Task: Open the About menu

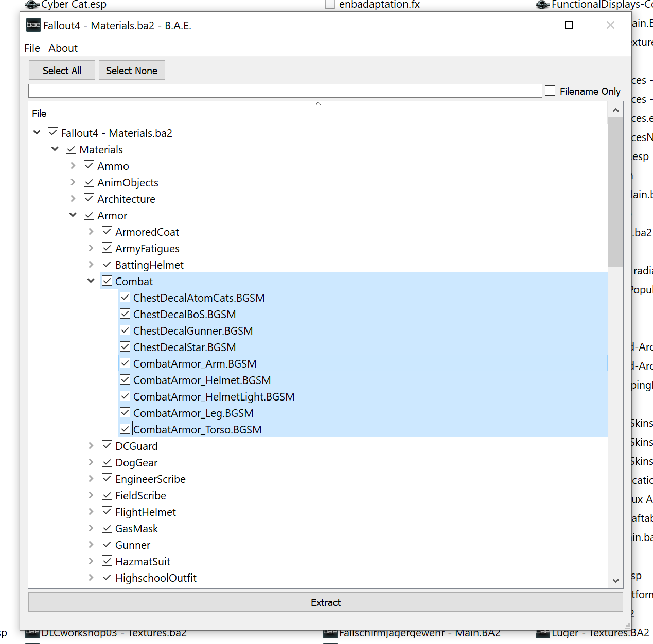Action: click(x=63, y=48)
